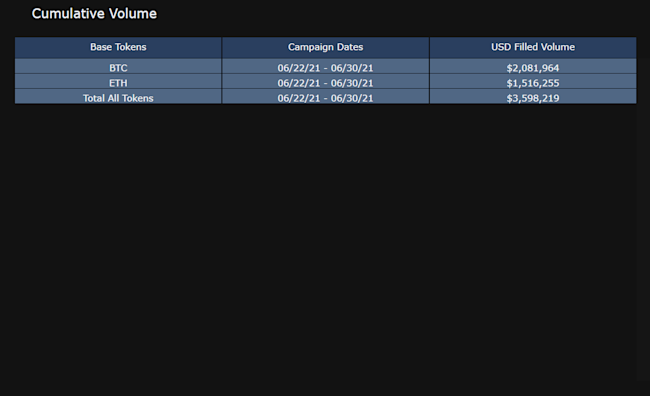Screen dimensions: 650x396
Task: Select the Base Tokens column header
Action: (x=118, y=47)
